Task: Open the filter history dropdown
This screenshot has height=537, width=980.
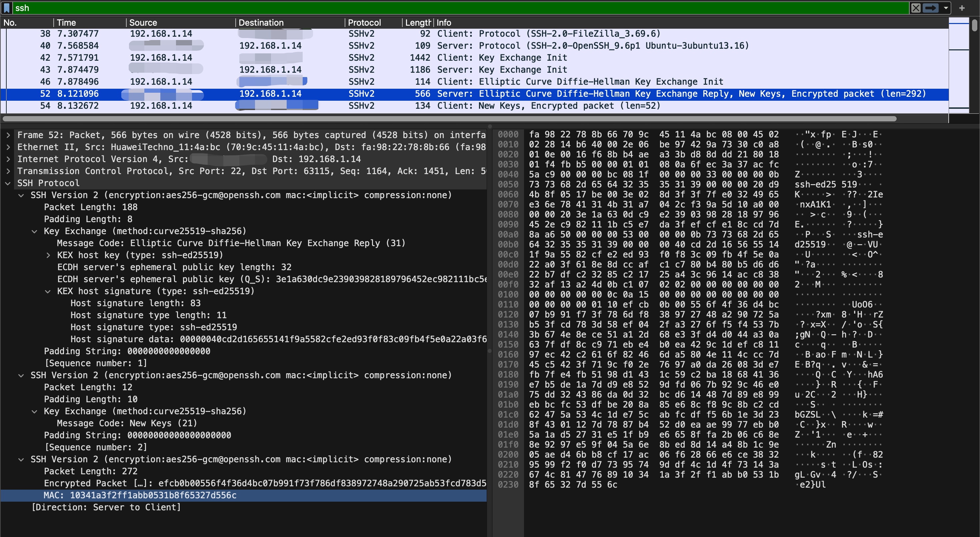Action: pyautogui.click(x=946, y=8)
